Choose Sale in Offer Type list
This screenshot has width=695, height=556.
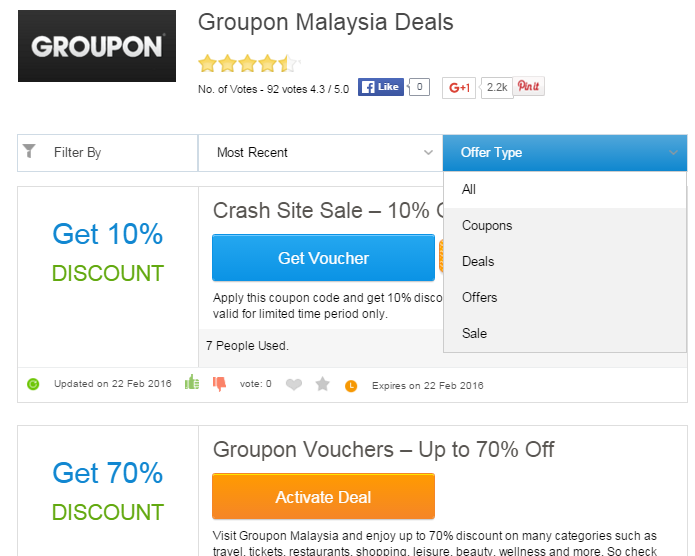pyautogui.click(x=474, y=333)
